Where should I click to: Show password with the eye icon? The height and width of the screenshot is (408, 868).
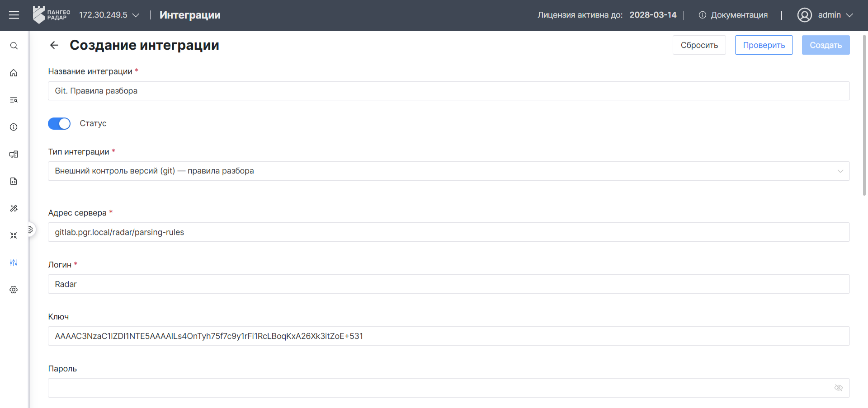click(839, 388)
